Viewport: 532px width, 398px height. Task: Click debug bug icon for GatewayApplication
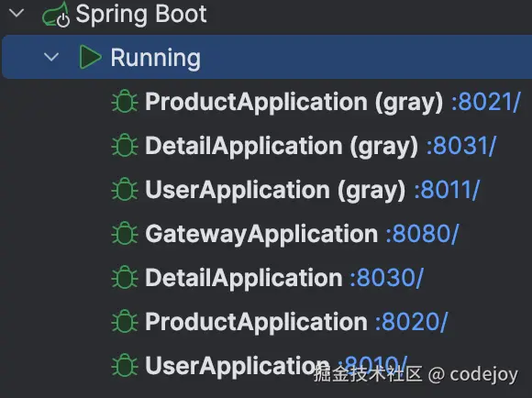pos(125,234)
